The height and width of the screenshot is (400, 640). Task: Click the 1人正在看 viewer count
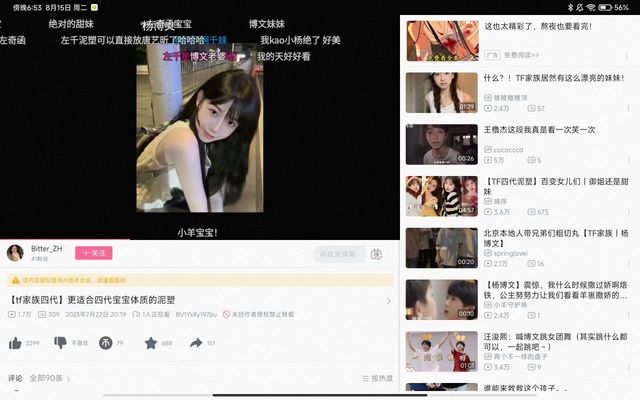[151, 314]
